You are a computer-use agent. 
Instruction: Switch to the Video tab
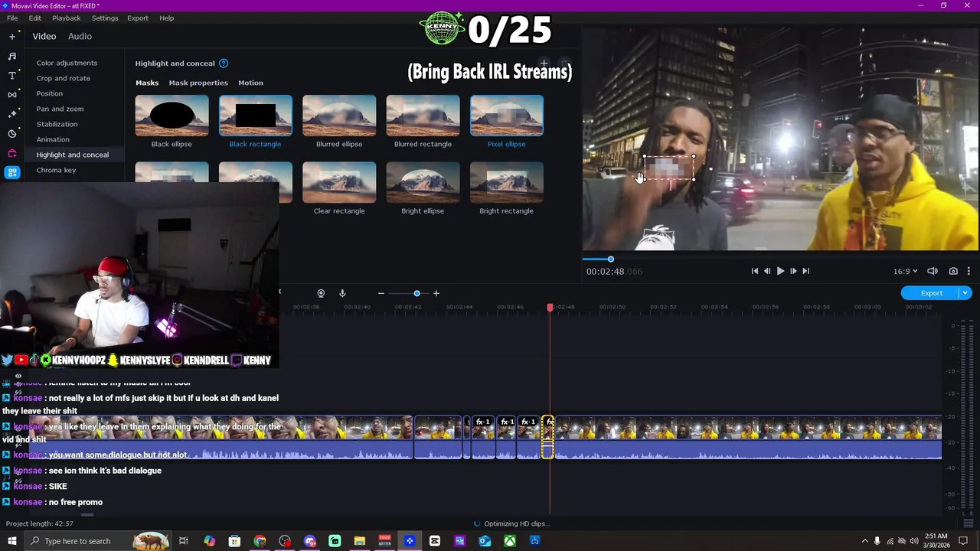44,36
